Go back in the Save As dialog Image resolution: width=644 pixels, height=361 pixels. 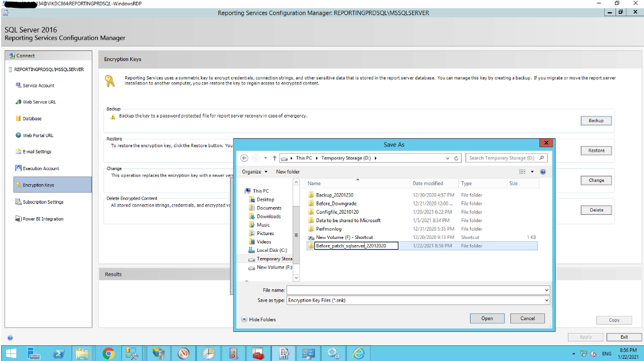pyautogui.click(x=245, y=158)
